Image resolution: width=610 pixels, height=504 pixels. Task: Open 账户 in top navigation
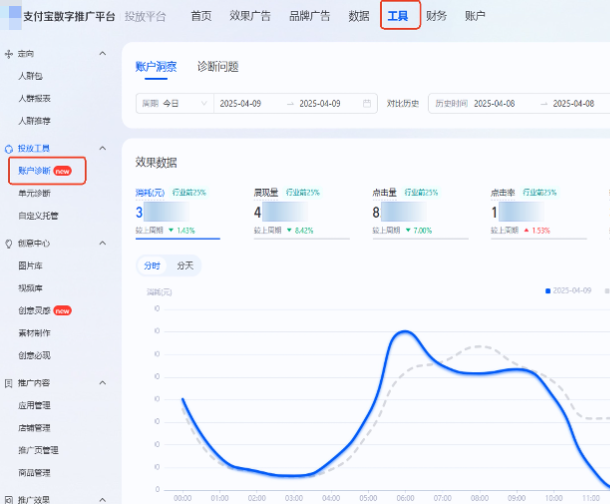tap(475, 16)
